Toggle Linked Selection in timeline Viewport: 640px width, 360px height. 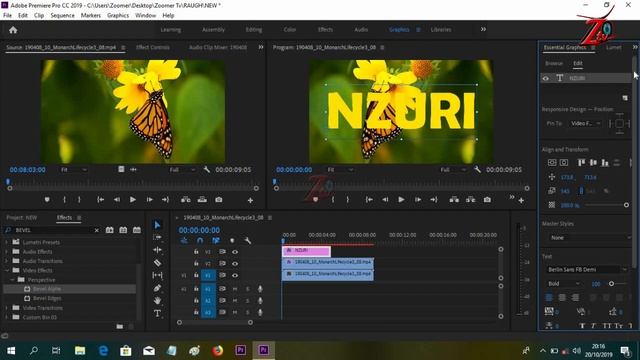(x=216, y=240)
